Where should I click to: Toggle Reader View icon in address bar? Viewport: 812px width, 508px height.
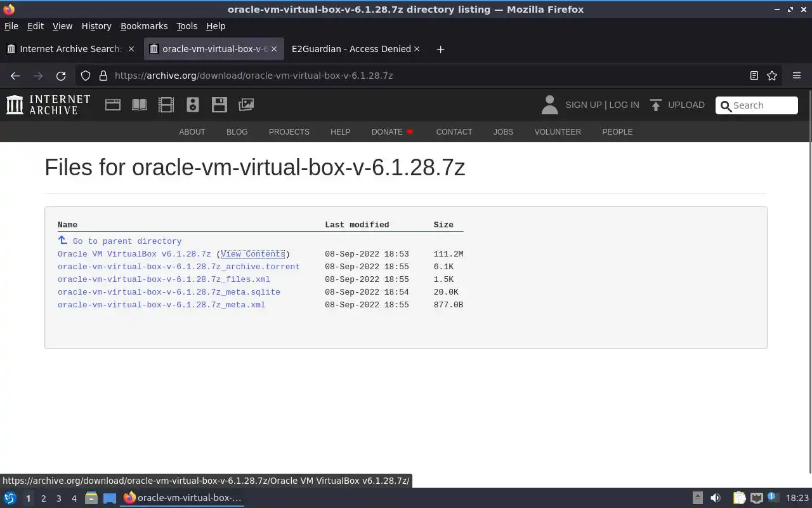pyautogui.click(x=754, y=76)
